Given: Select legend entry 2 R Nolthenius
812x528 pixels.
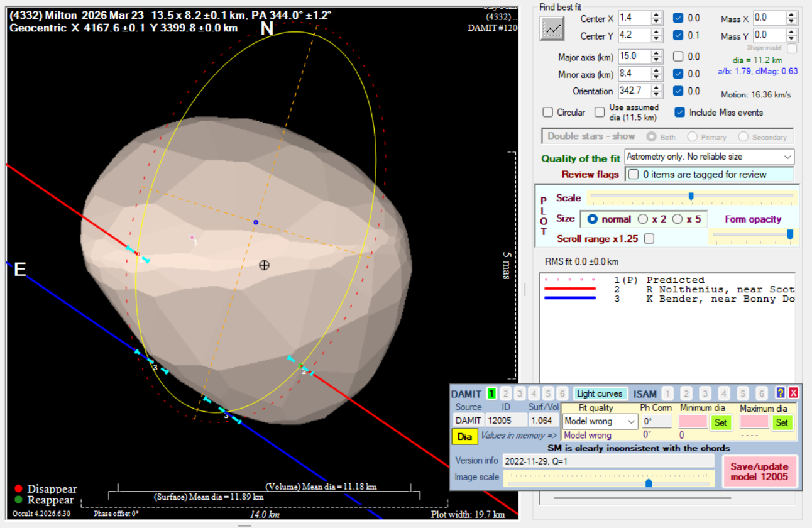Looking at the screenshot, I should 666,289.
